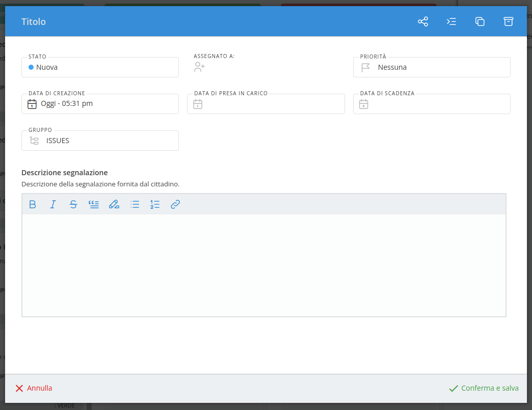The height and width of the screenshot is (410, 532).
Task: Click the duplicate copy icon in header
Action: point(480,21)
